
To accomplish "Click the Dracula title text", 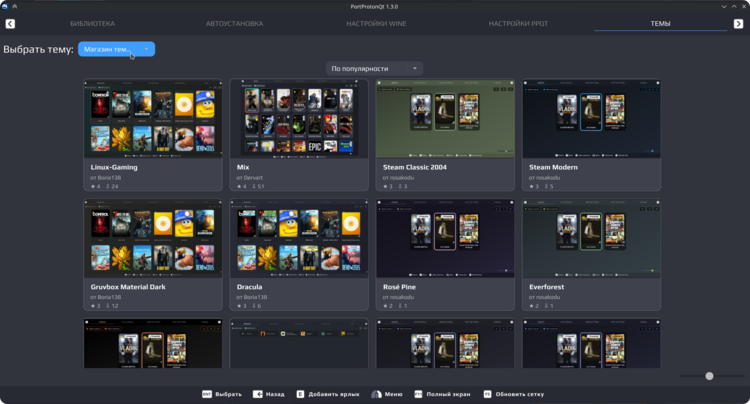I will pyautogui.click(x=249, y=287).
